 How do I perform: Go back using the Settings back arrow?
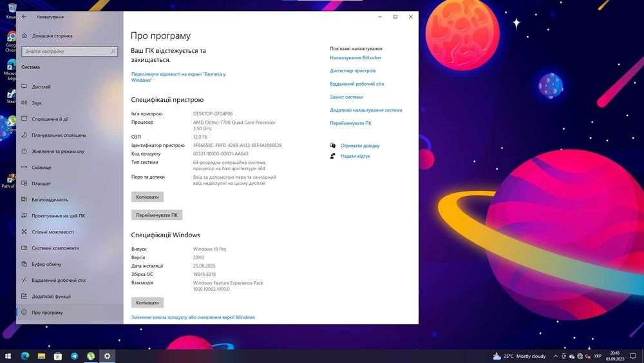(24, 17)
